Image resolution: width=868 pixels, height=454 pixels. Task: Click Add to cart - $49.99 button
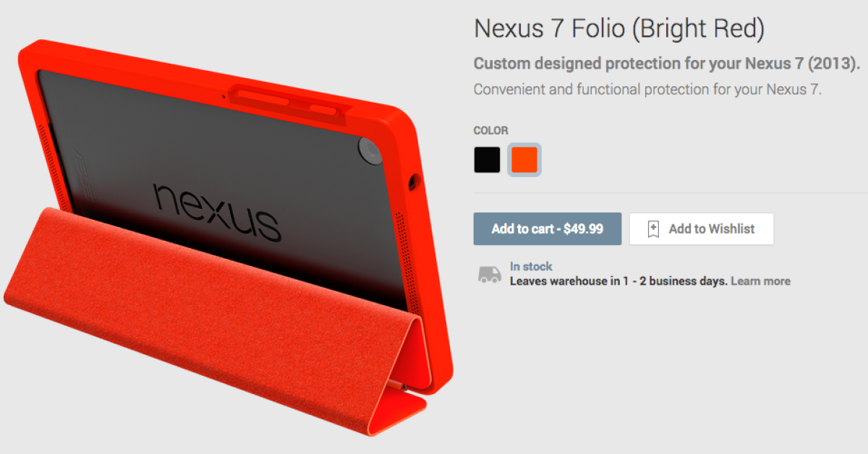(548, 228)
